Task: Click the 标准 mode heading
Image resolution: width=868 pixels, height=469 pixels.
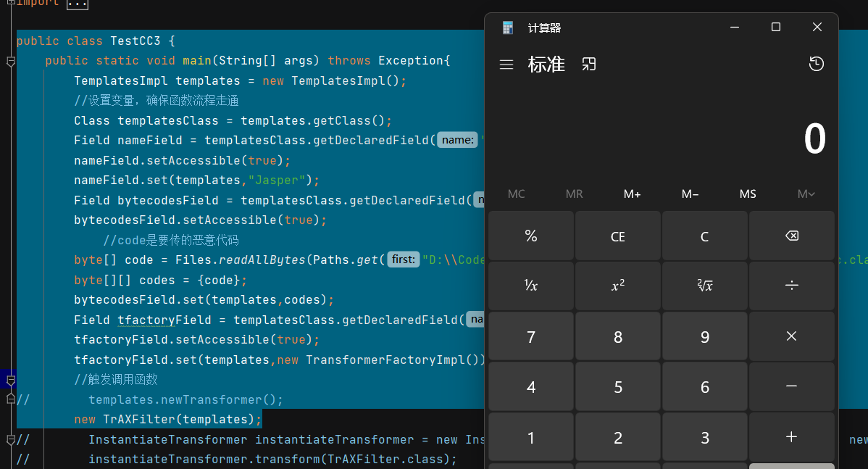Action: pos(546,65)
